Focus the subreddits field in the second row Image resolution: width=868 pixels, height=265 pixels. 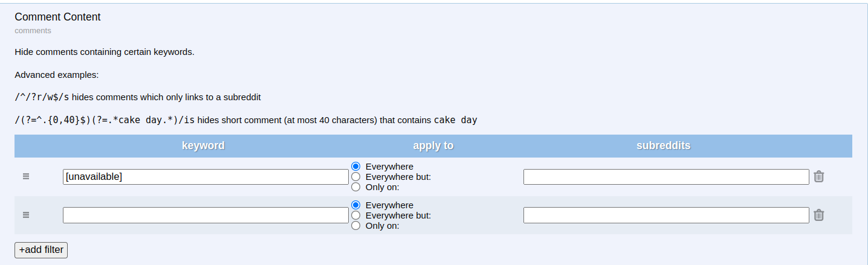pos(666,216)
